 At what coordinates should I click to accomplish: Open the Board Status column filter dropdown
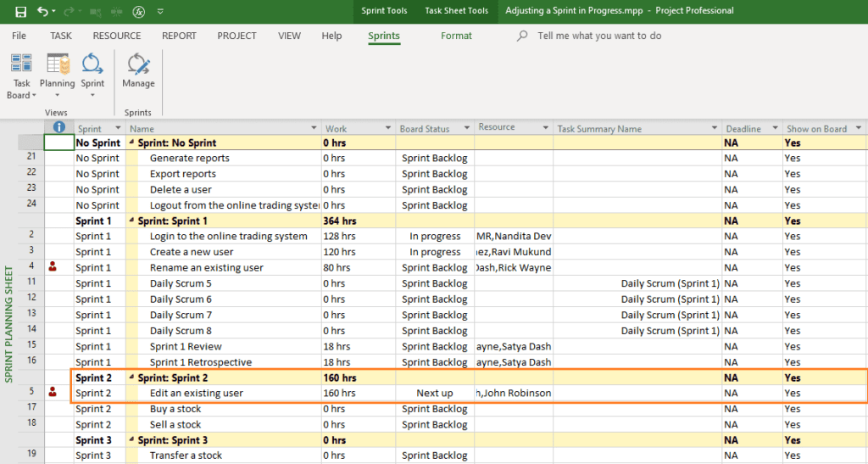tap(467, 128)
